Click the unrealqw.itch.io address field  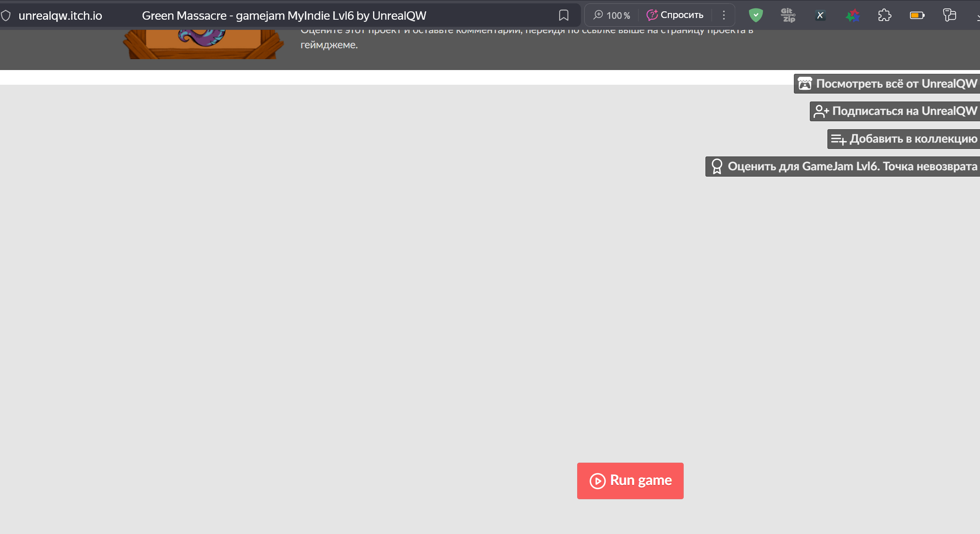(60, 16)
